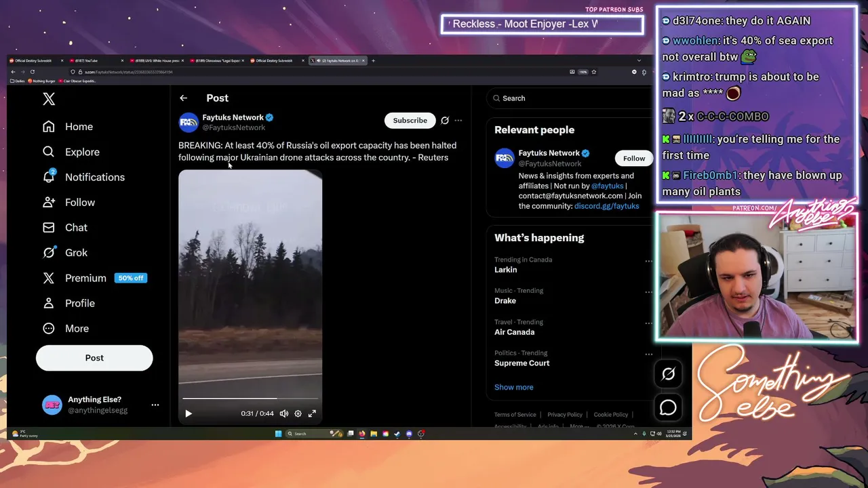Open the Cookie Policy link
868x488 pixels.
point(611,415)
